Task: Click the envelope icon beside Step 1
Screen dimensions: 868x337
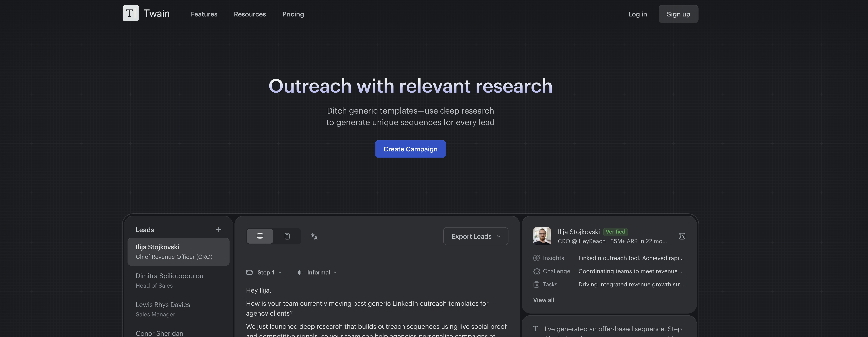Action: click(x=249, y=272)
